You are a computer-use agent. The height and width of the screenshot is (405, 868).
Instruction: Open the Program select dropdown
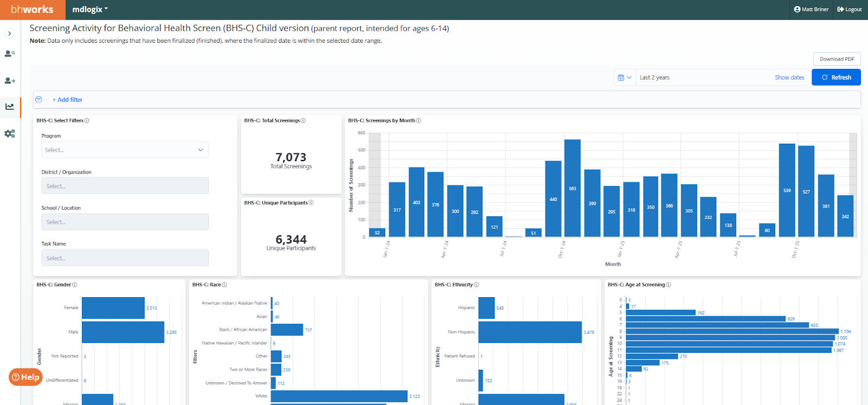125,150
